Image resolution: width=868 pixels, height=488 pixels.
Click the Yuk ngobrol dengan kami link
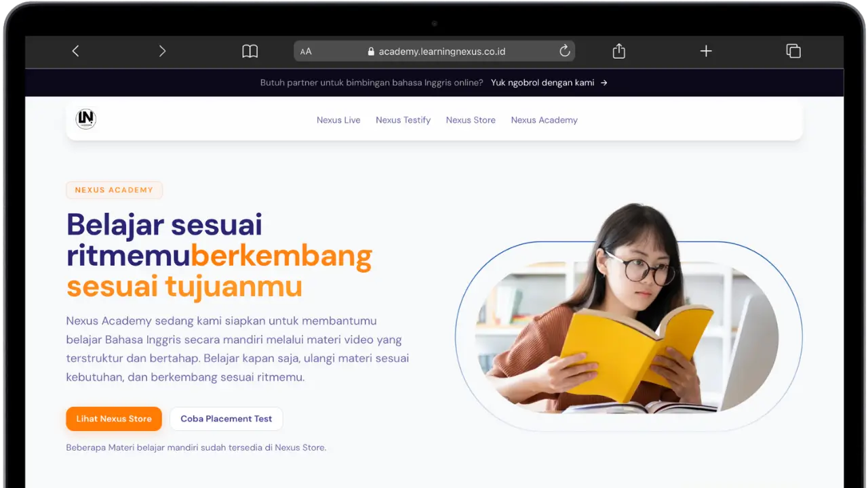[x=549, y=83]
